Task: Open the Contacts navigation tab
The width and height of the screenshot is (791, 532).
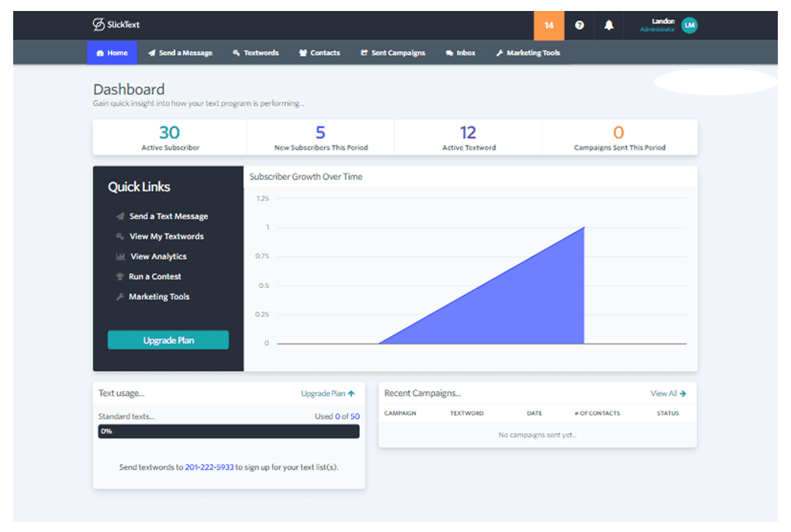Action: pyautogui.click(x=319, y=53)
